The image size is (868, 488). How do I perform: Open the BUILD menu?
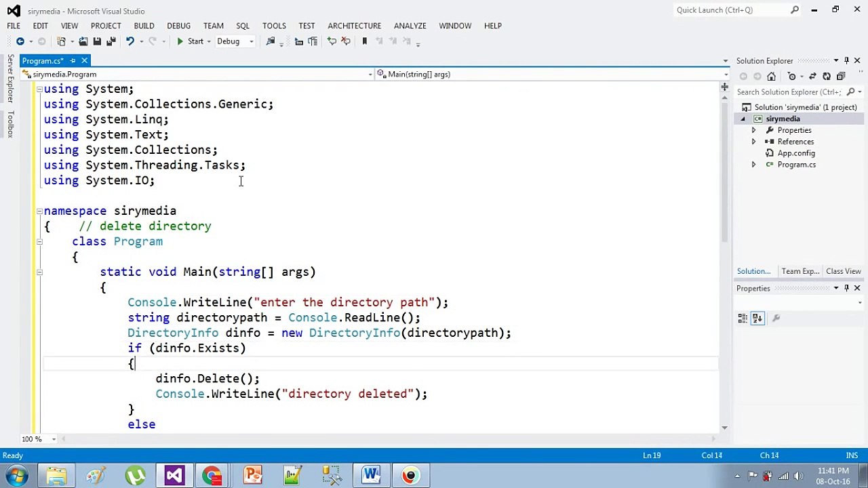tap(144, 26)
